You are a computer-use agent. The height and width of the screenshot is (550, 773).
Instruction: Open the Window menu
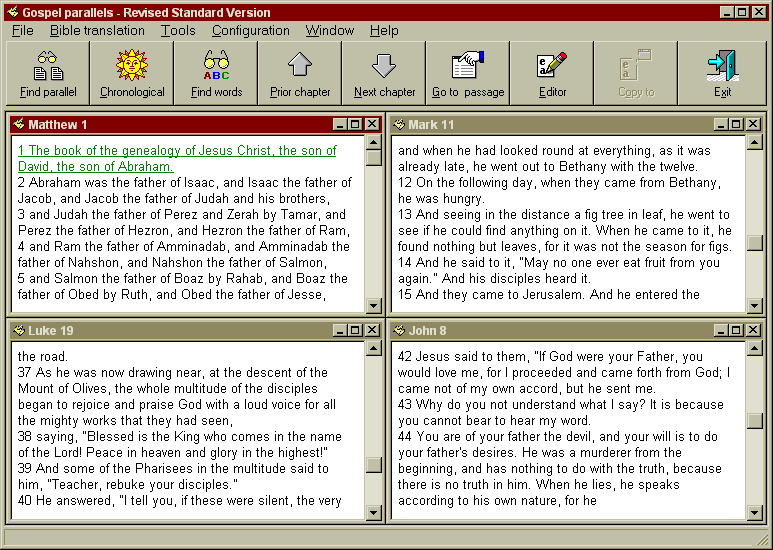pos(329,31)
